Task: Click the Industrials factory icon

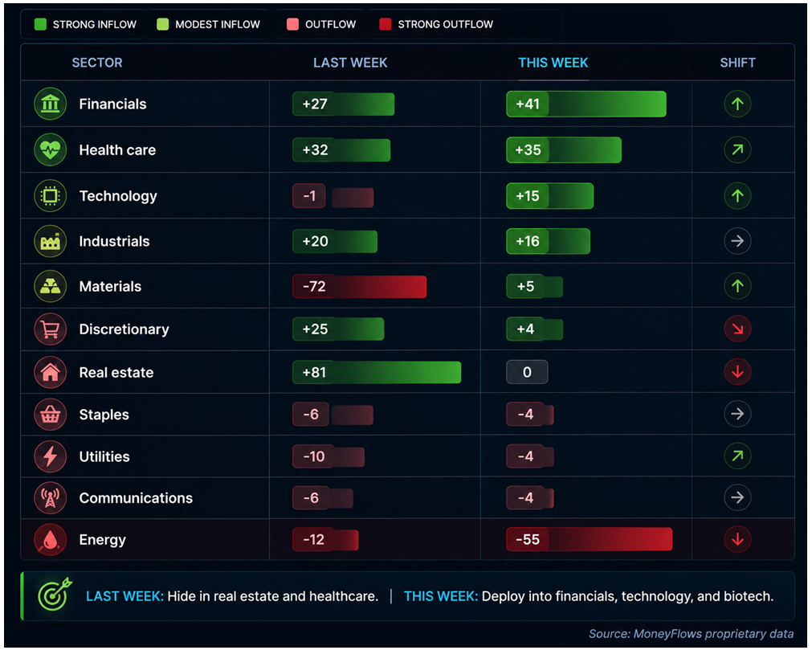Action: click(51, 241)
